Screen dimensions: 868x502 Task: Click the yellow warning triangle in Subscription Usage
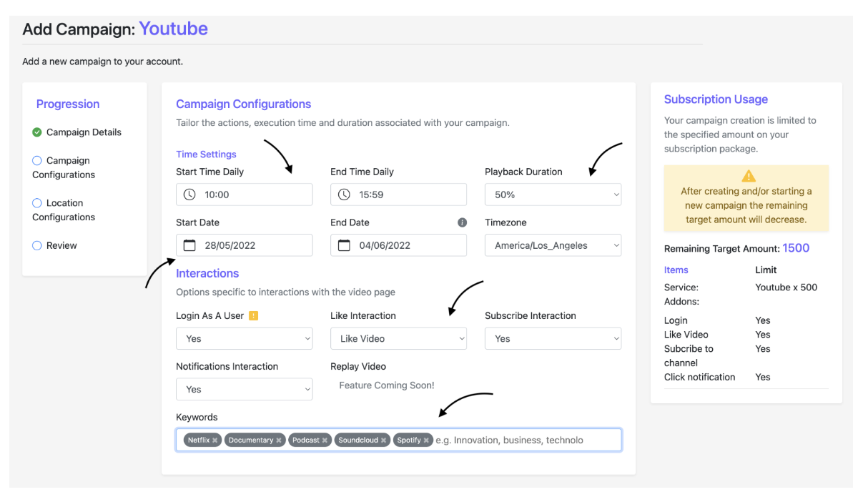coord(748,176)
